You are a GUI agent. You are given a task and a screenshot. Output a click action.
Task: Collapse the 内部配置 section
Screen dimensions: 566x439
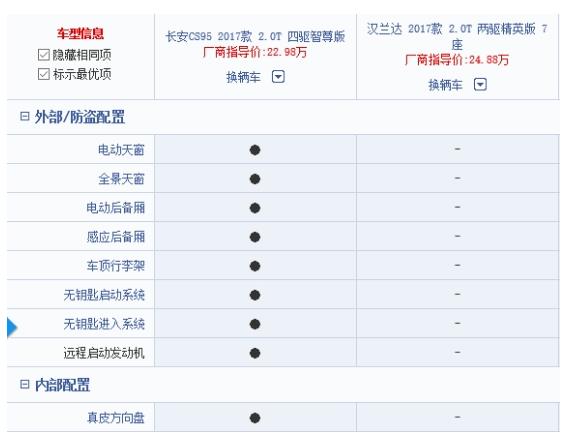pos(24,384)
